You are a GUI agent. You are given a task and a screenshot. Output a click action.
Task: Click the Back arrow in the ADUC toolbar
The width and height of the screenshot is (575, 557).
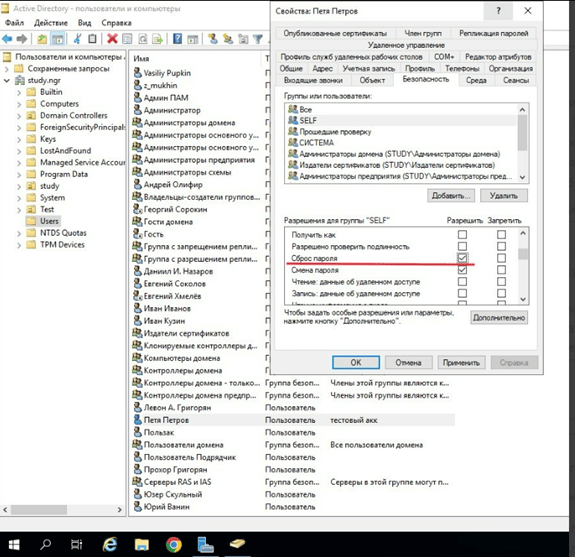click(x=7, y=39)
